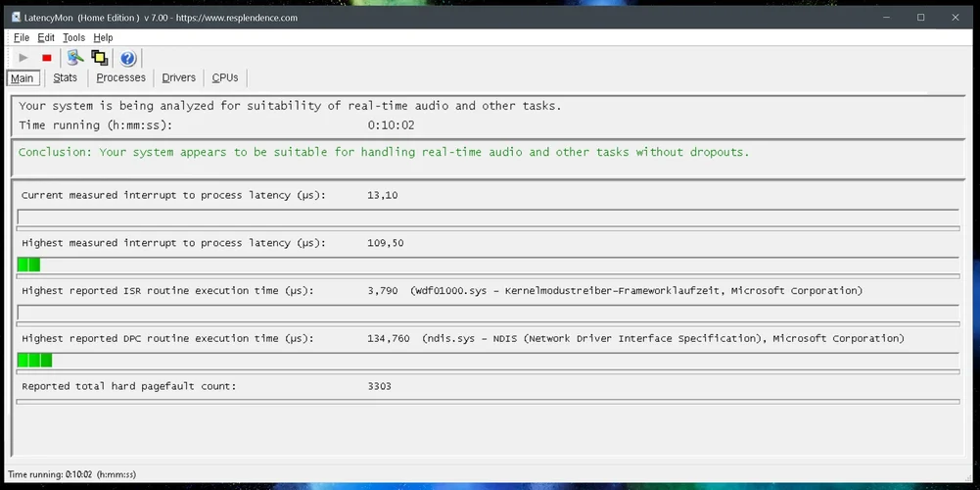Start monitoring with the play icon

23,58
